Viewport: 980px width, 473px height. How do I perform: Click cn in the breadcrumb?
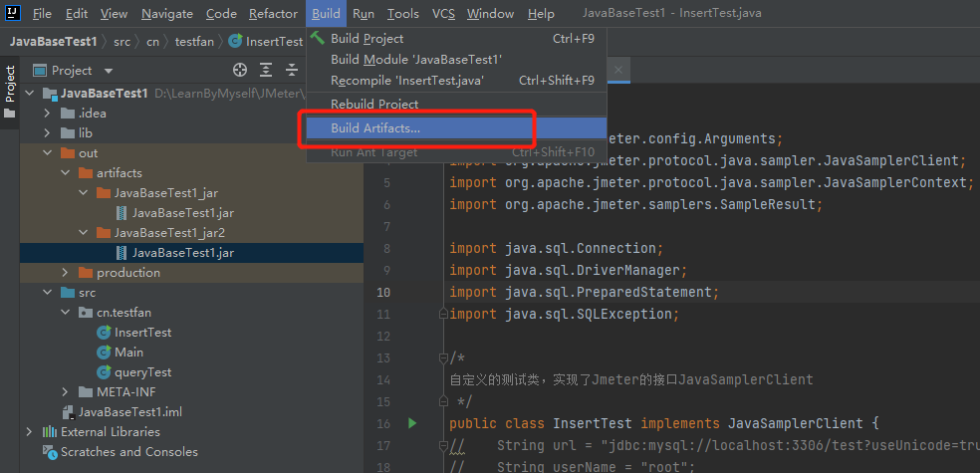(152, 42)
